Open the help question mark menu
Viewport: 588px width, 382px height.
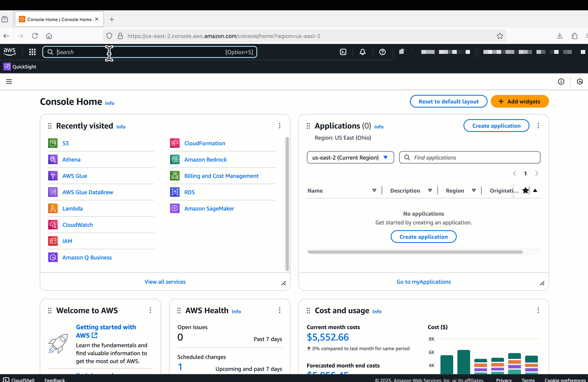pos(382,52)
